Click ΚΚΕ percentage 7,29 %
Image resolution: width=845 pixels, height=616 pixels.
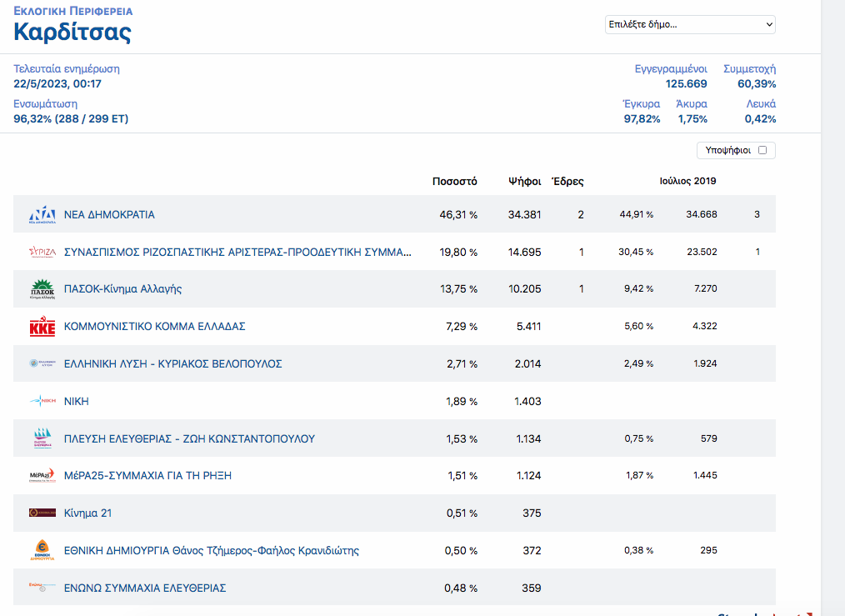pyautogui.click(x=462, y=326)
